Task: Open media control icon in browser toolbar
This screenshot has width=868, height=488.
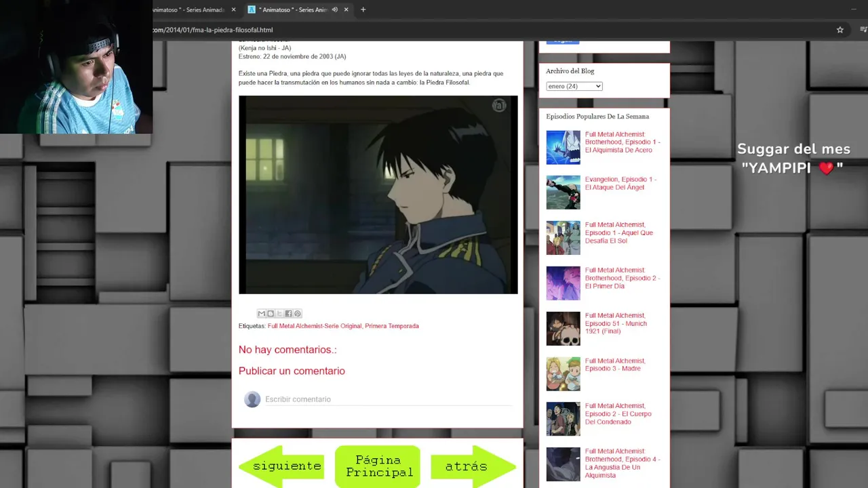Action: [x=863, y=30]
